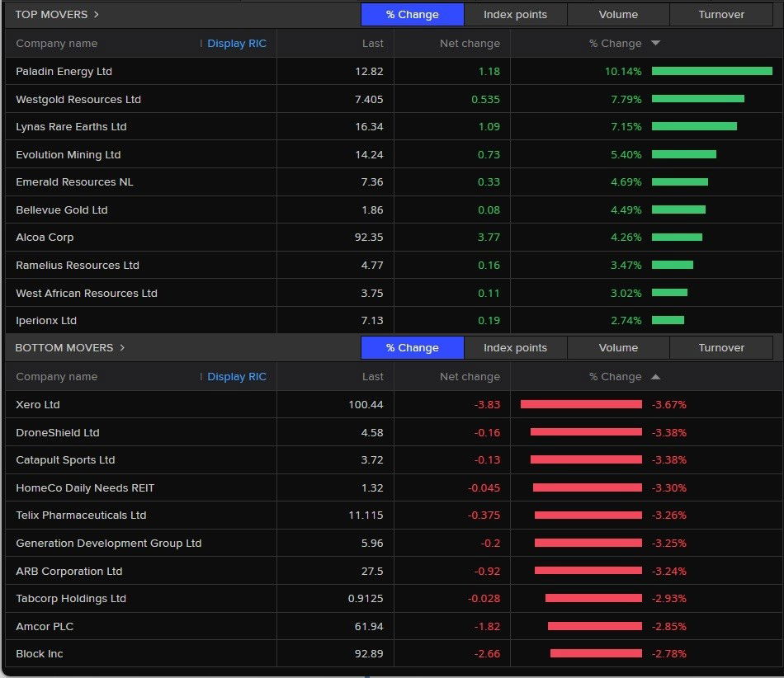
Task: Select Tabcorp Holdings Ltd row
Action: pos(71,598)
